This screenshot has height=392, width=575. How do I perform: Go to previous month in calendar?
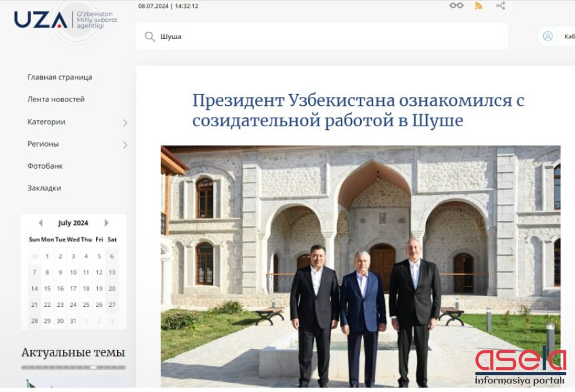pyautogui.click(x=40, y=223)
